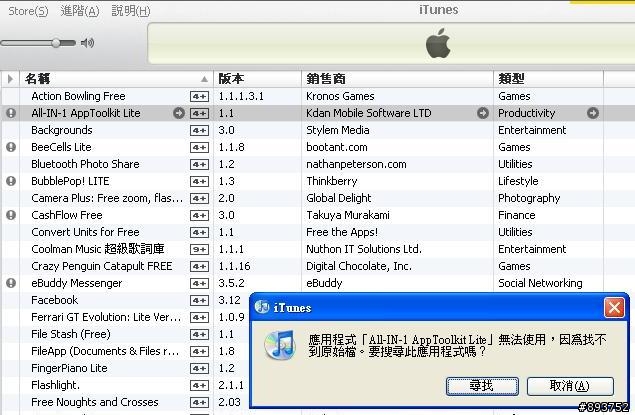The width and height of the screenshot is (635, 415).
Task: Select the Backgrounds app row
Action: tap(318, 130)
